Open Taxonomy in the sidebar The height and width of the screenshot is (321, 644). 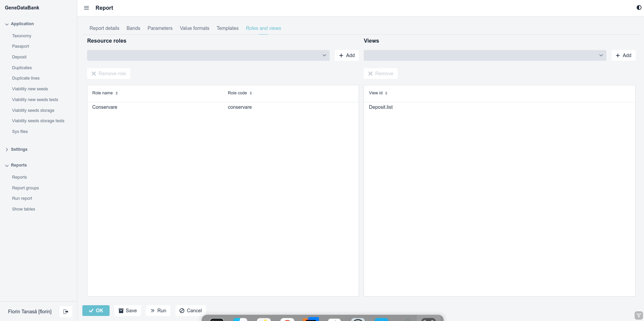(22, 36)
